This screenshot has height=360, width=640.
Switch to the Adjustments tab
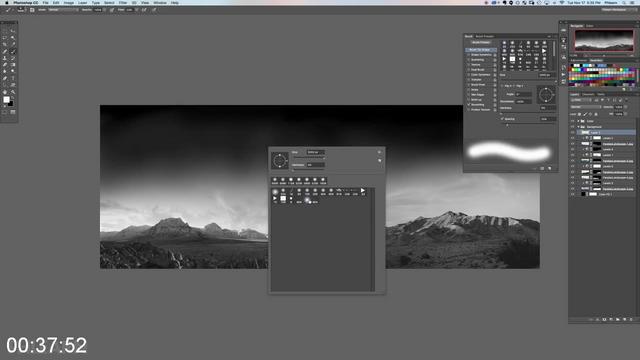[x=579, y=60]
